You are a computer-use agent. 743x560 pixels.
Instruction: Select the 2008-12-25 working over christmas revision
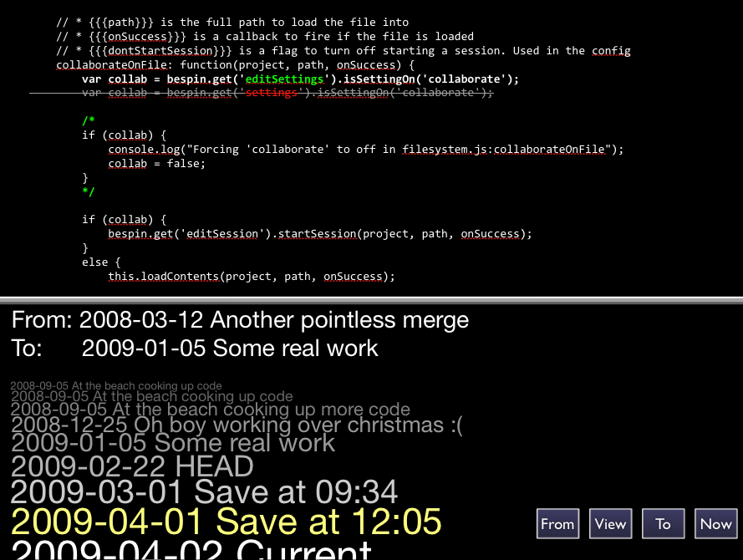[237, 425]
